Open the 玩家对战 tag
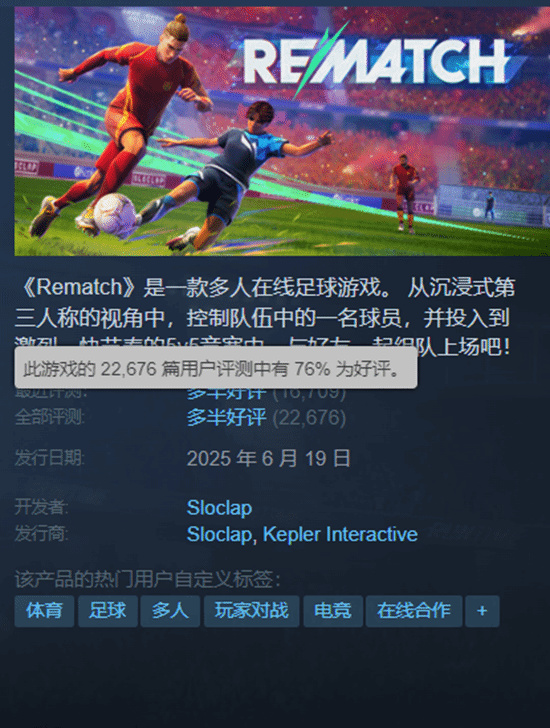Viewport: 550px width, 728px height. click(x=252, y=611)
